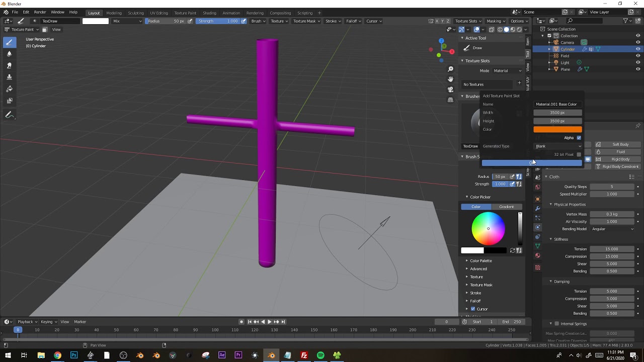
Task: Open the Bending Model Angular dropdown
Action: pos(612,229)
